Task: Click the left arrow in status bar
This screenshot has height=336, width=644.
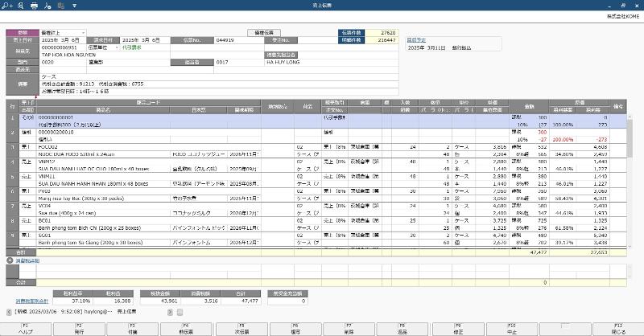Action: pyautogui.click(x=9, y=311)
